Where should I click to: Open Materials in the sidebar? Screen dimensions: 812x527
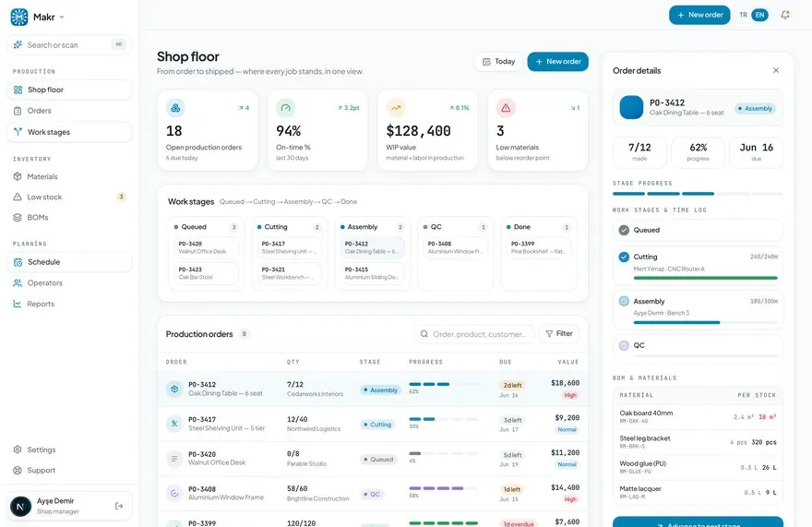[69, 176]
